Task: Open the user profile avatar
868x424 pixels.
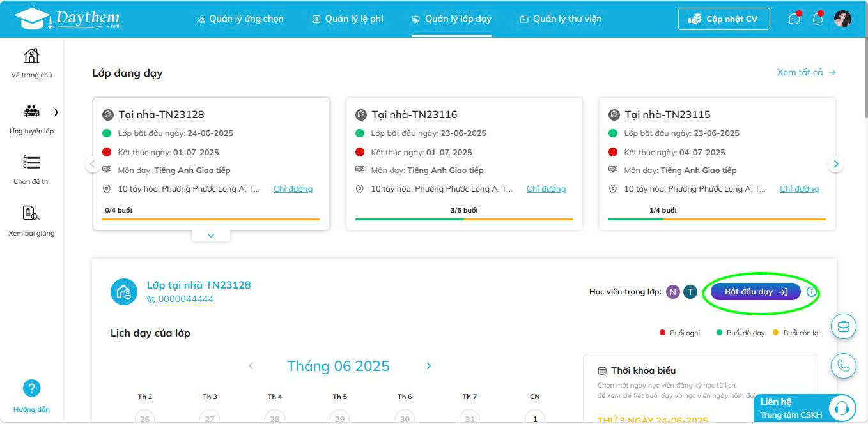Action: coord(842,19)
